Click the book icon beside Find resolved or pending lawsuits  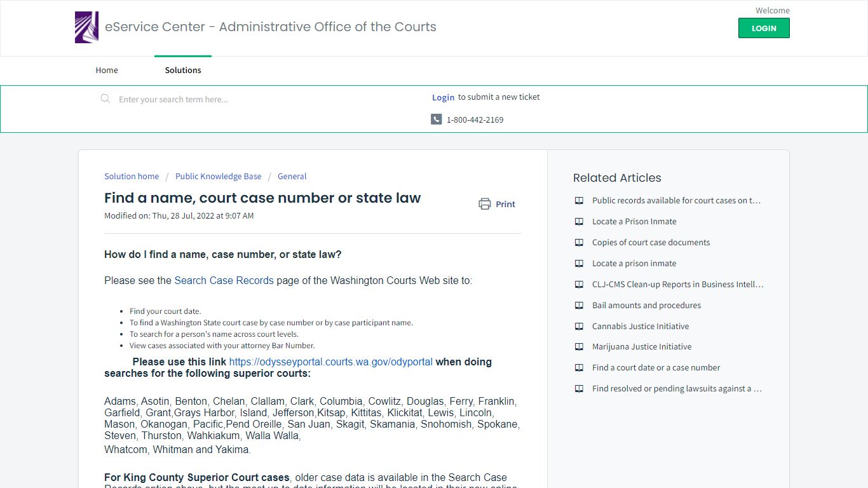coord(579,388)
